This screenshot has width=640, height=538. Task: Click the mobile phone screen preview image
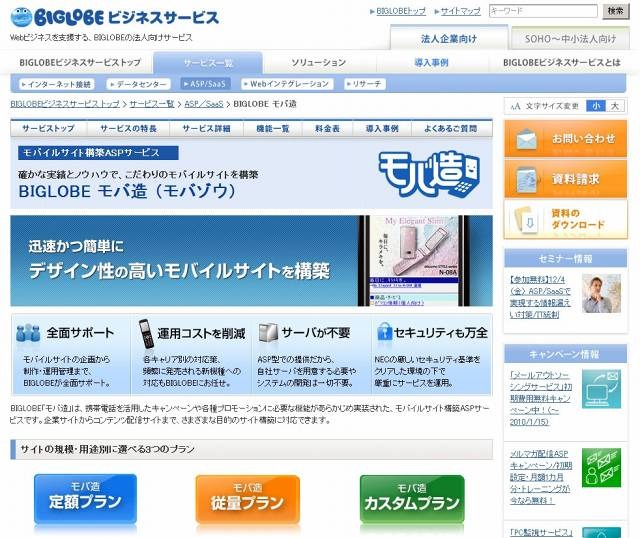pyautogui.click(x=414, y=261)
